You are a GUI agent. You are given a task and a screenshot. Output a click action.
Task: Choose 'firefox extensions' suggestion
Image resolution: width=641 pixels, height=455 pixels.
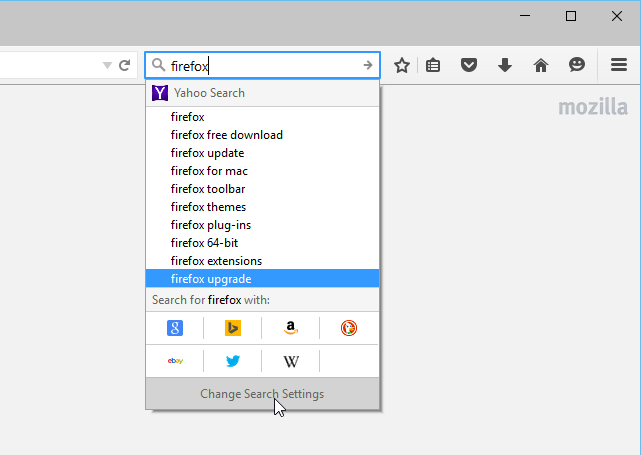point(262,261)
